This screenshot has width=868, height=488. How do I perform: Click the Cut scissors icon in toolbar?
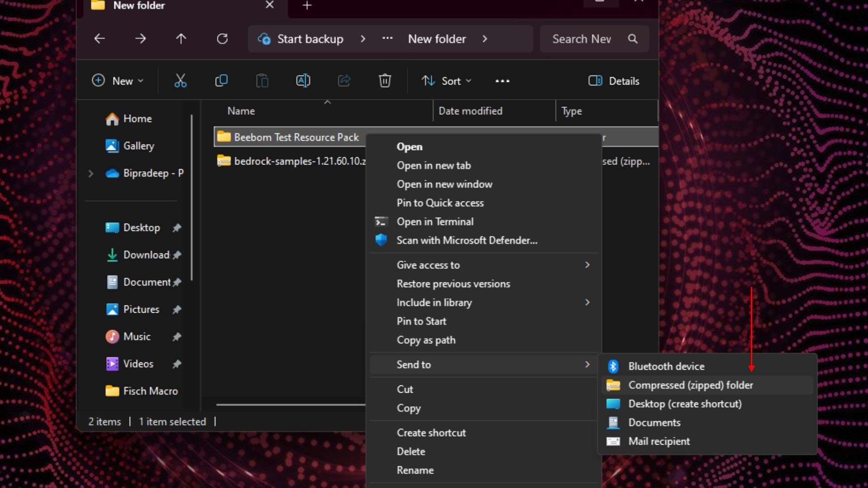pyautogui.click(x=180, y=81)
